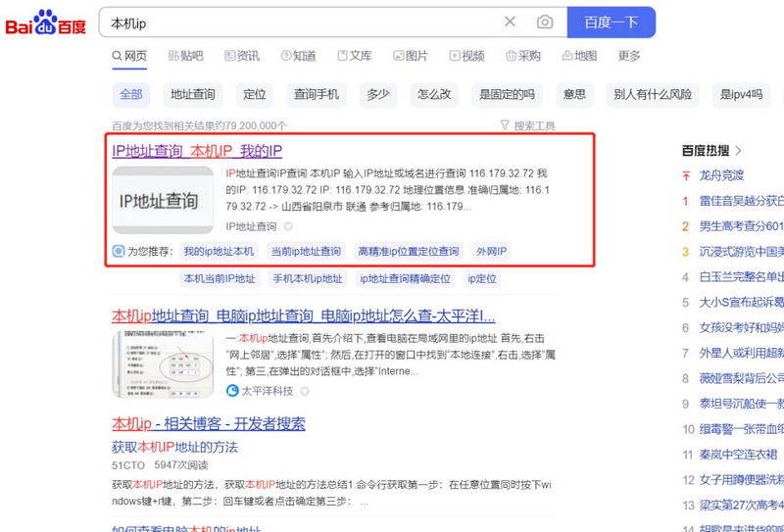
Task: Clear the search box with X icon
Action: (510, 22)
